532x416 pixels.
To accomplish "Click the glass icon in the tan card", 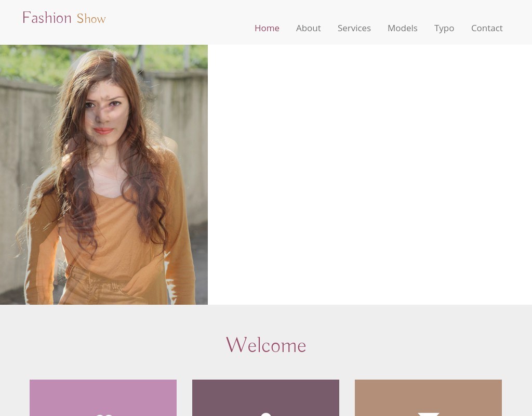I will (429, 414).
